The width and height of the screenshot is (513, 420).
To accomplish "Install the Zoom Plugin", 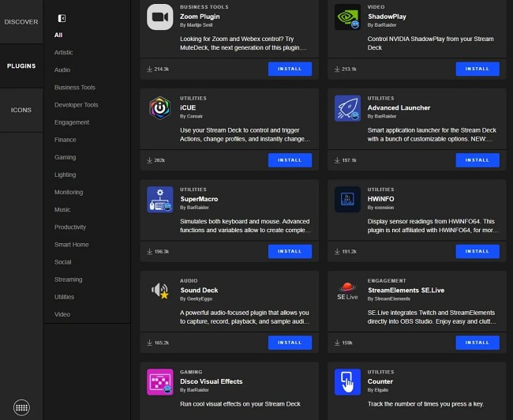I will (x=290, y=69).
